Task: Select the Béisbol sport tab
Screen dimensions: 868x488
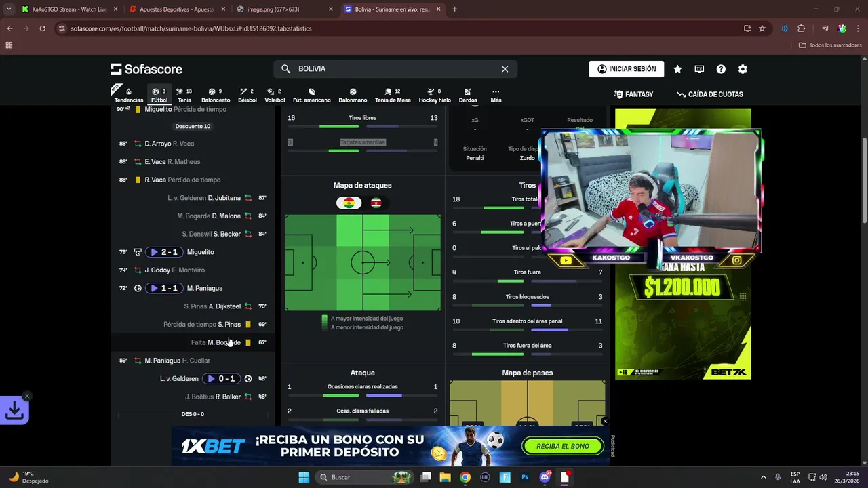Action: pos(248,96)
